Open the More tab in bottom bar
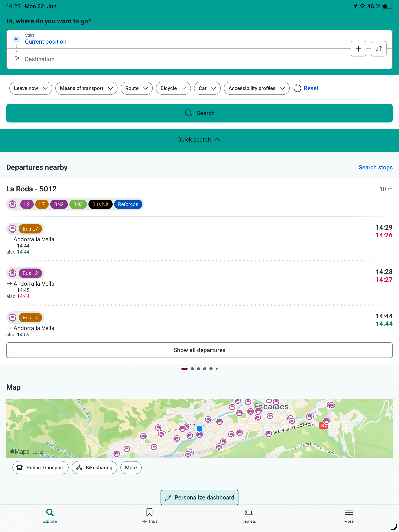This screenshot has width=399, height=532. (349, 516)
